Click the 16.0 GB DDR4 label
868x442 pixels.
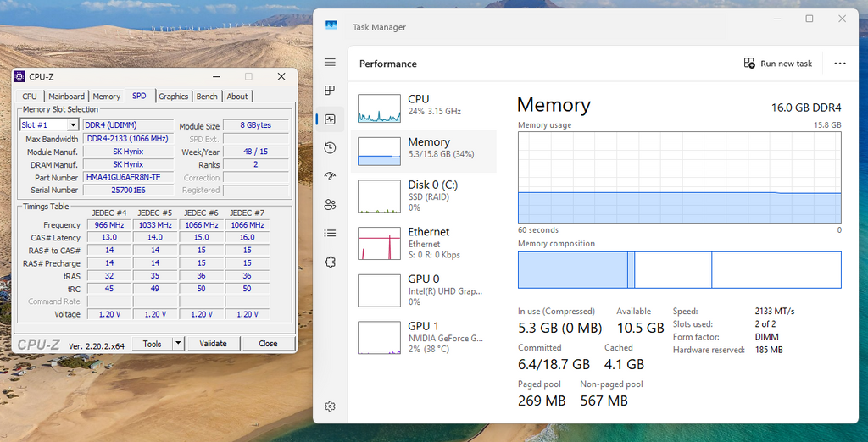point(806,108)
